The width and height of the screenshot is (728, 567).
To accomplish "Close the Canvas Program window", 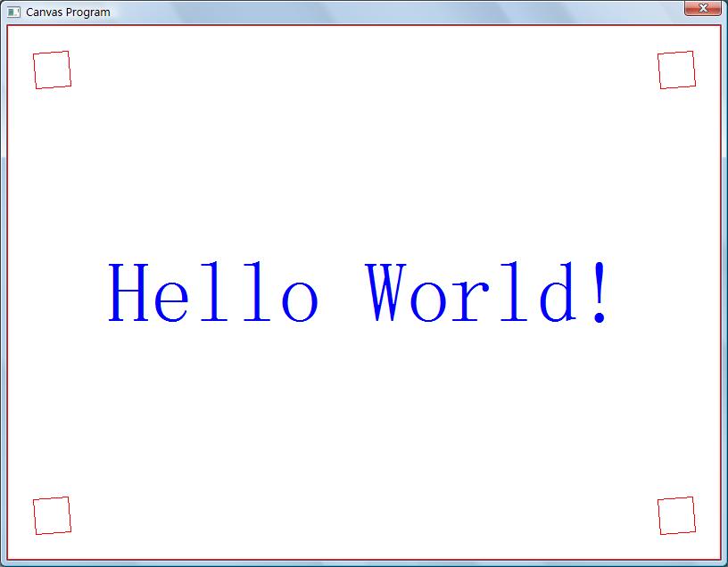I will pos(702,8).
